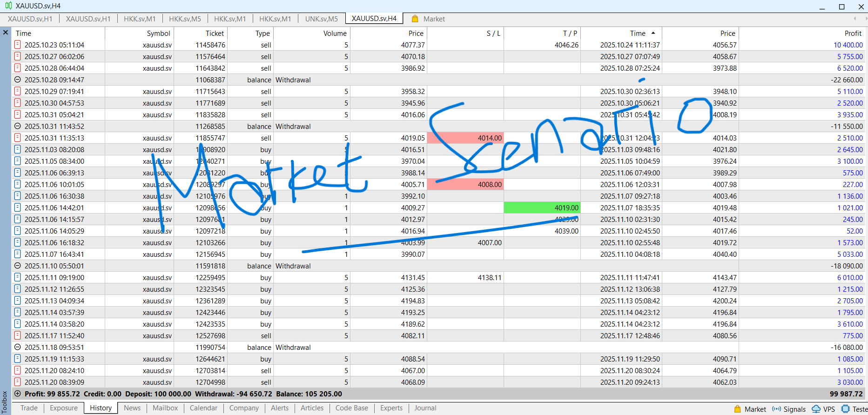
Task: Click the balance icon for withdrawal 11990754
Action: tap(18, 347)
